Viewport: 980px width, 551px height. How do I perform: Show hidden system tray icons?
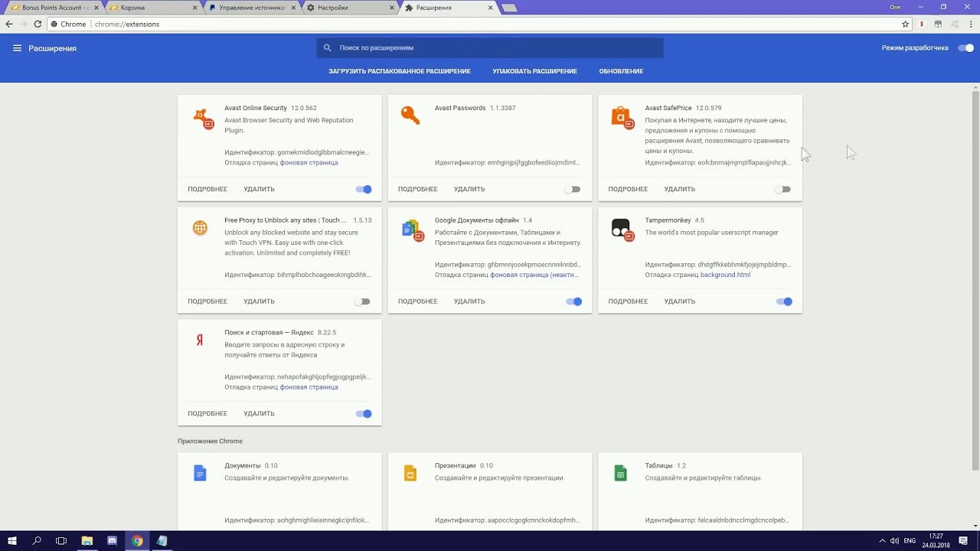(882, 541)
